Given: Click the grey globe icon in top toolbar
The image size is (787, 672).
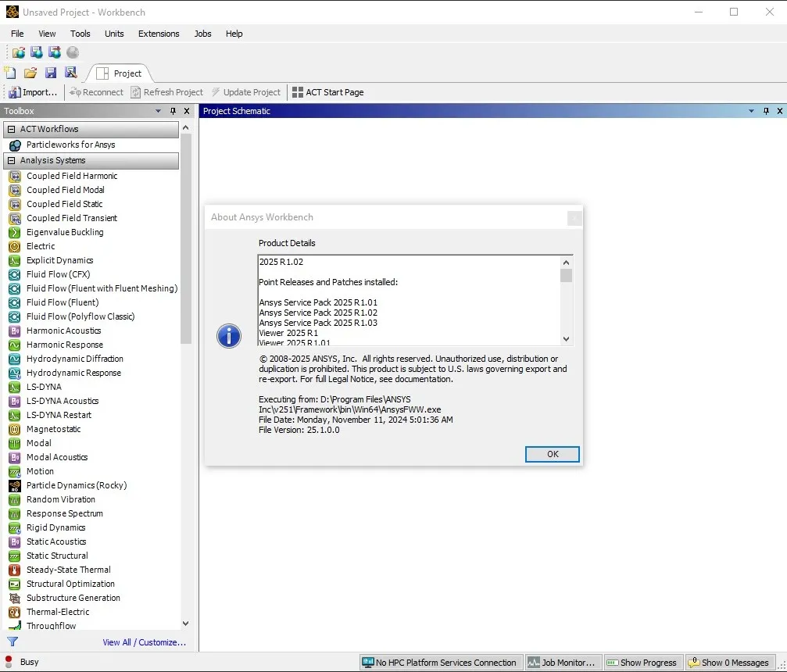Looking at the screenshot, I should tap(73, 52).
